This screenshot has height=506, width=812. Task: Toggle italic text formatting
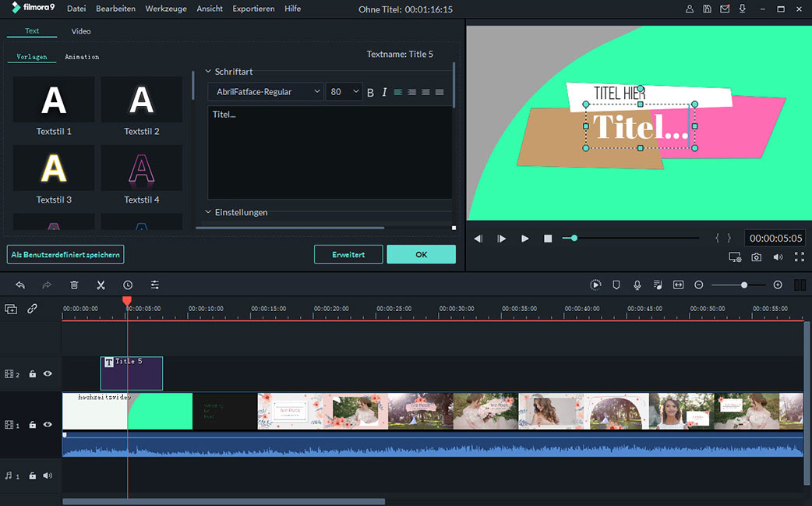[384, 92]
